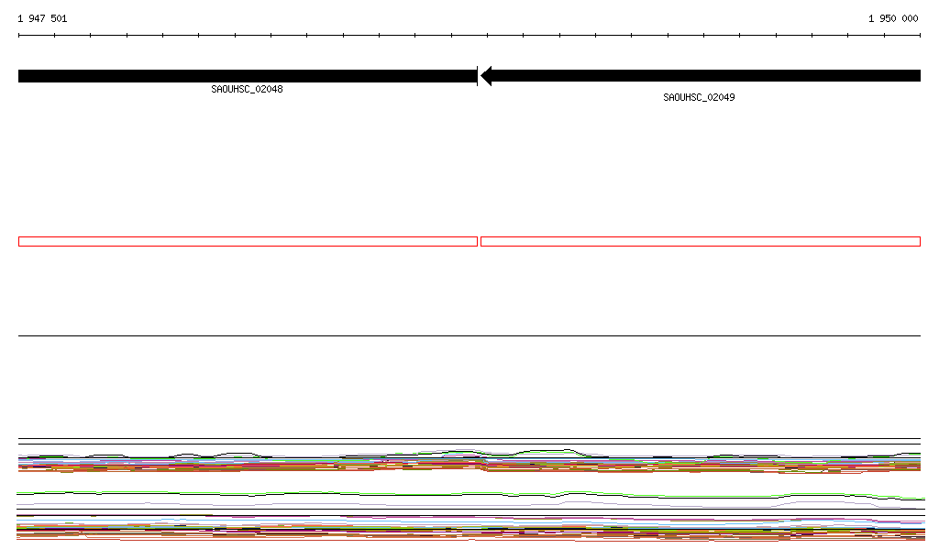Image resolution: width=939 pixels, height=560 pixels.
Task: Click the arrowhead of SAOUHSC_02049 gene
Action: pyautogui.click(x=486, y=76)
